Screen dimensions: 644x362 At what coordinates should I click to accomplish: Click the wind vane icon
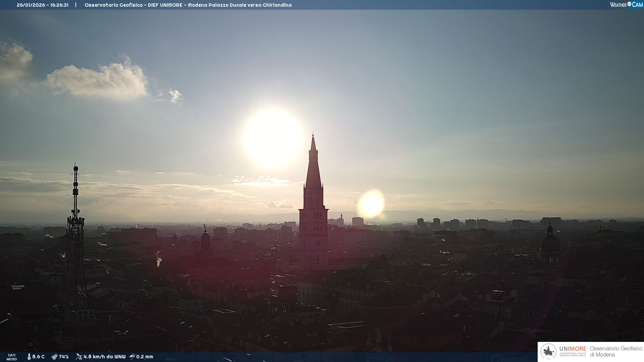click(x=79, y=357)
